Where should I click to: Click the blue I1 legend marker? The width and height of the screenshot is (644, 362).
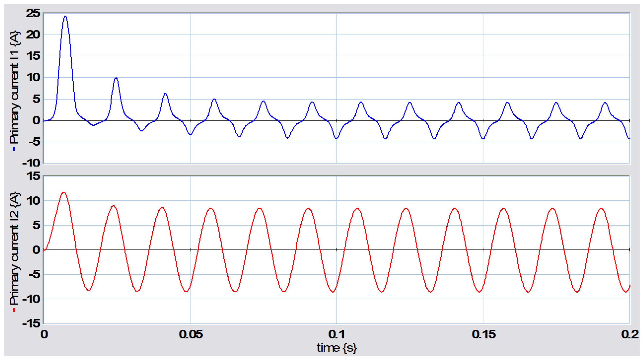(14, 149)
